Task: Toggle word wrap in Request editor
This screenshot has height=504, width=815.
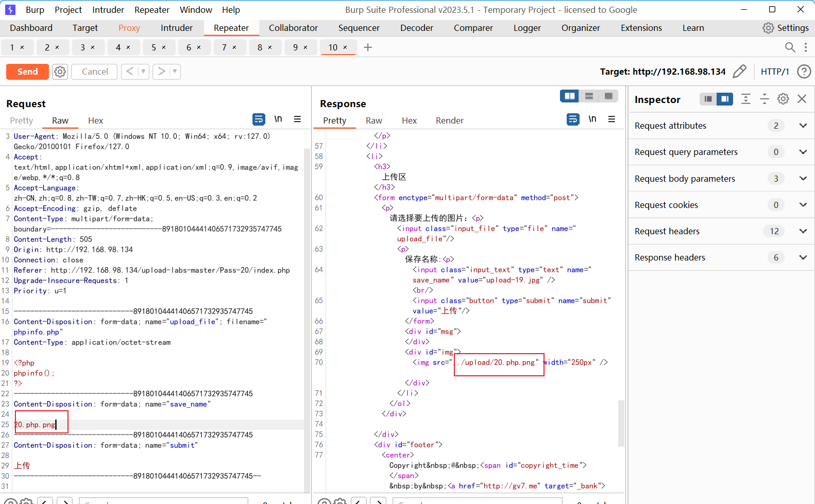Action: [259, 119]
